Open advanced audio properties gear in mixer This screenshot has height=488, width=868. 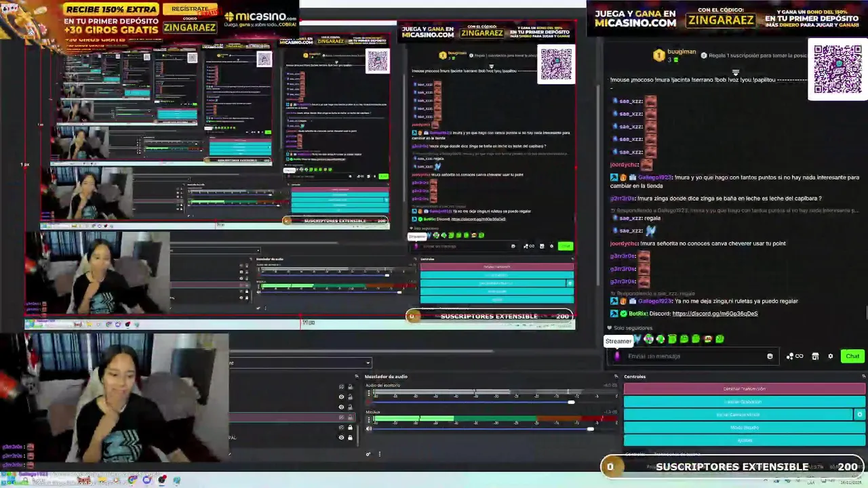click(368, 454)
